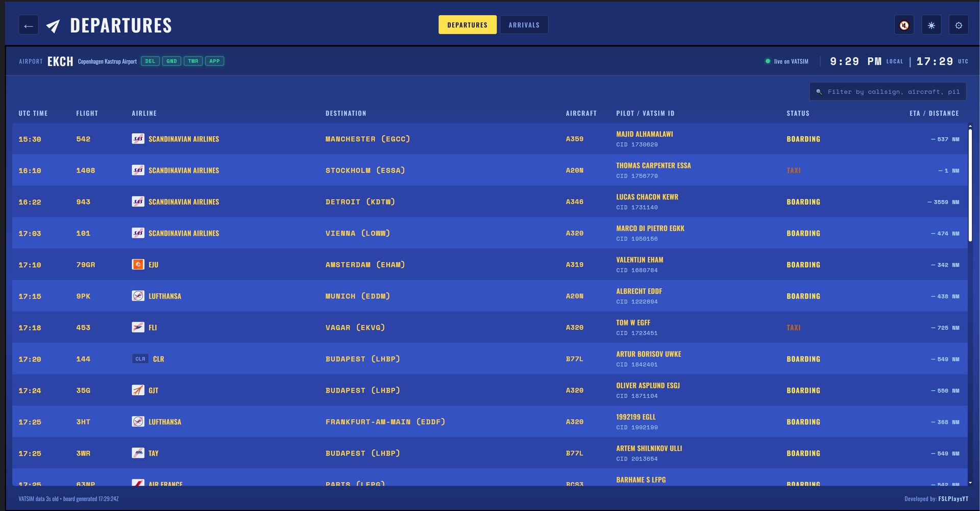
Task: Click pilot name Albrecht EDDF
Action: 639,291
